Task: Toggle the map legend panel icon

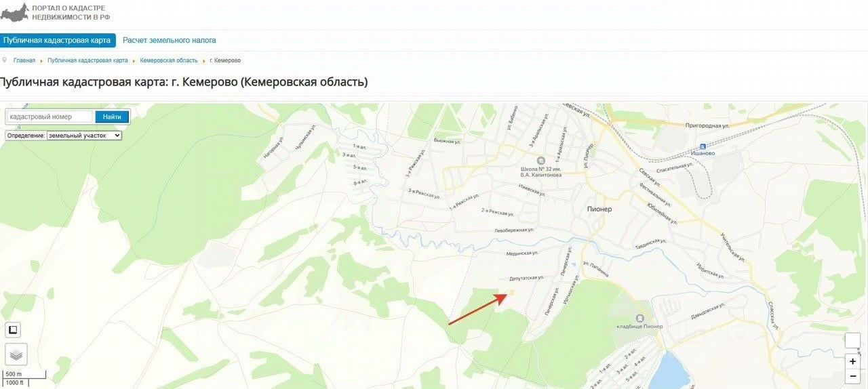Action: click(x=13, y=330)
